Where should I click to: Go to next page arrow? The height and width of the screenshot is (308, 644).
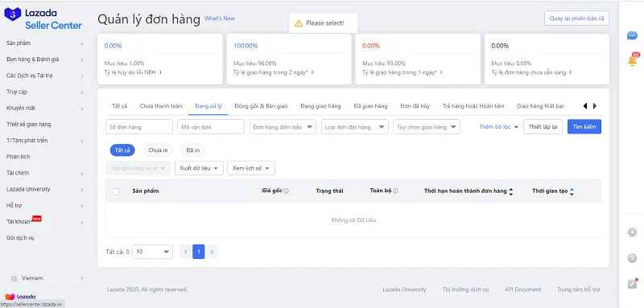point(212,252)
